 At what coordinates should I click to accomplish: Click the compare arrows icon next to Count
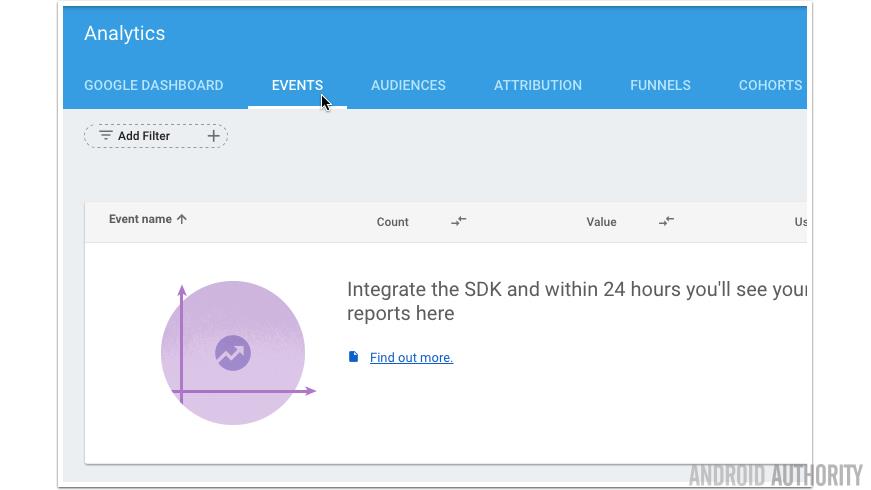[458, 221]
